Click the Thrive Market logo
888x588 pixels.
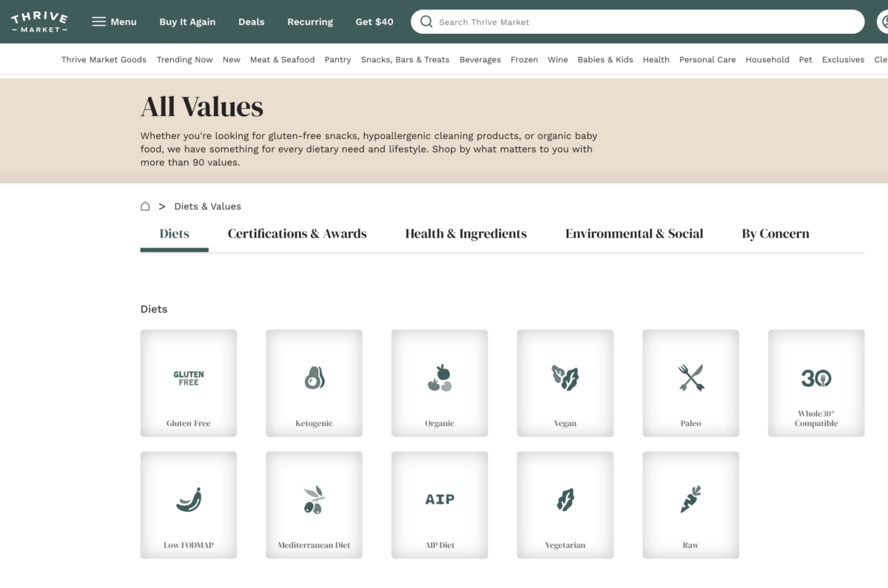[40, 22]
